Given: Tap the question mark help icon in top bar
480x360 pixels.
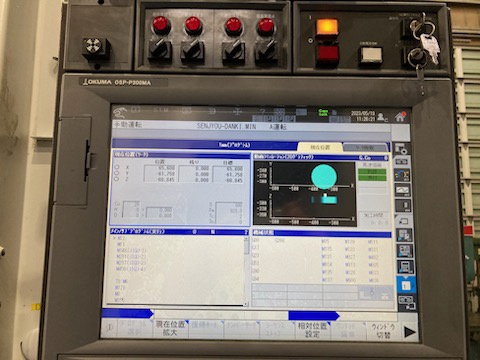Looking at the screenshot, I should pos(263,111).
